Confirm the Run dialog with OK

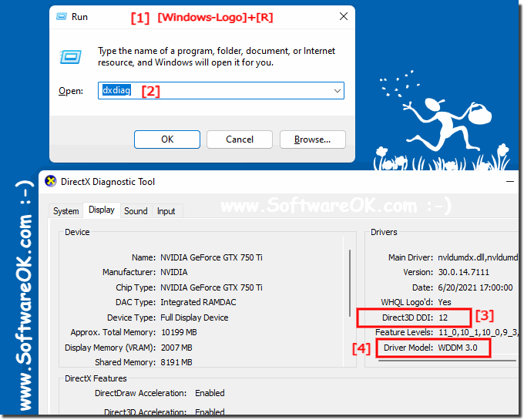pyautogui.click(x=167, y=139)
